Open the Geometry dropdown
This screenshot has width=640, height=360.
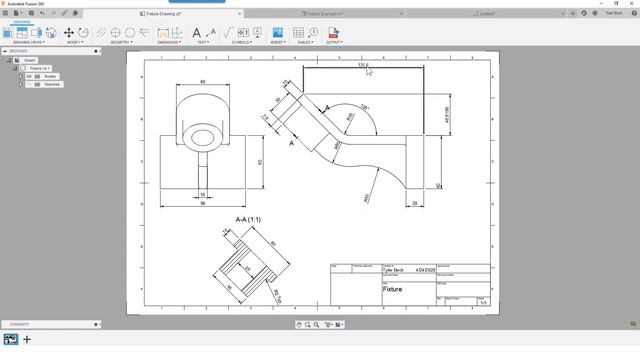point(122,42)
